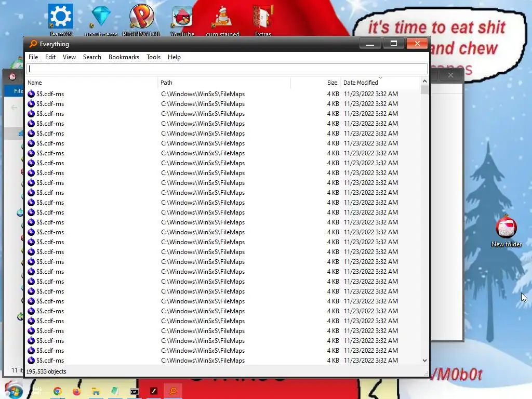Launch Firefox from the taskbar
This screenshot has height=399, width=532.
click(x=77, y=391)
